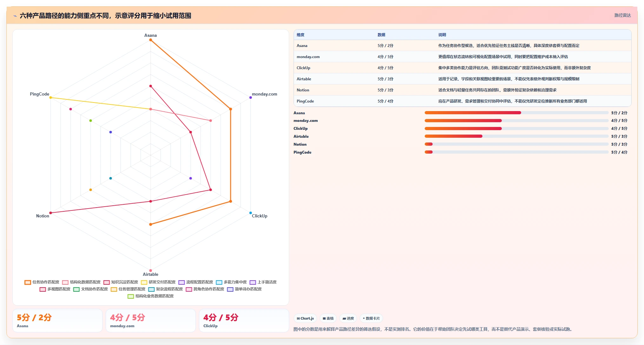The image size is (644, 345).
Task: Click the 维度 table column header
Action: (301, 35)
